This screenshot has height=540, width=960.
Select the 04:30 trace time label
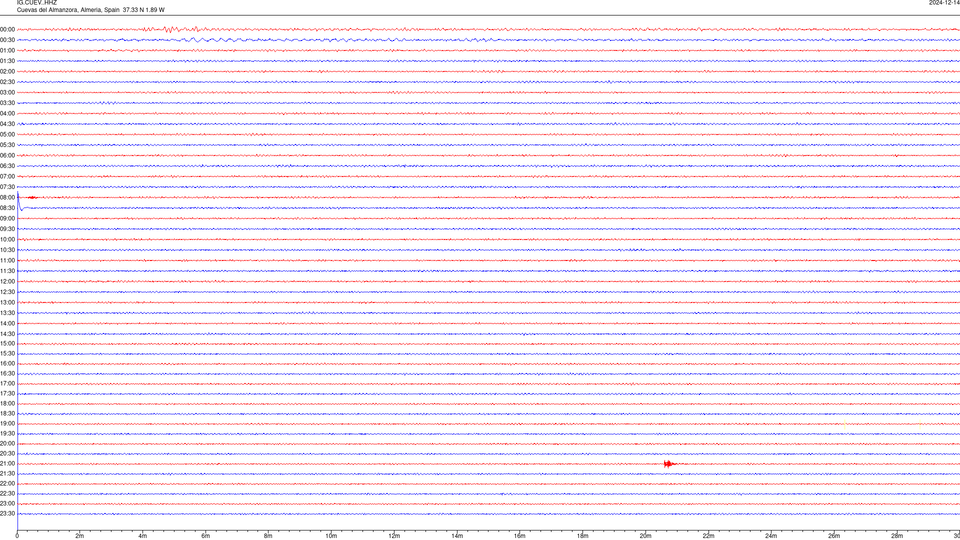(7, 124)
